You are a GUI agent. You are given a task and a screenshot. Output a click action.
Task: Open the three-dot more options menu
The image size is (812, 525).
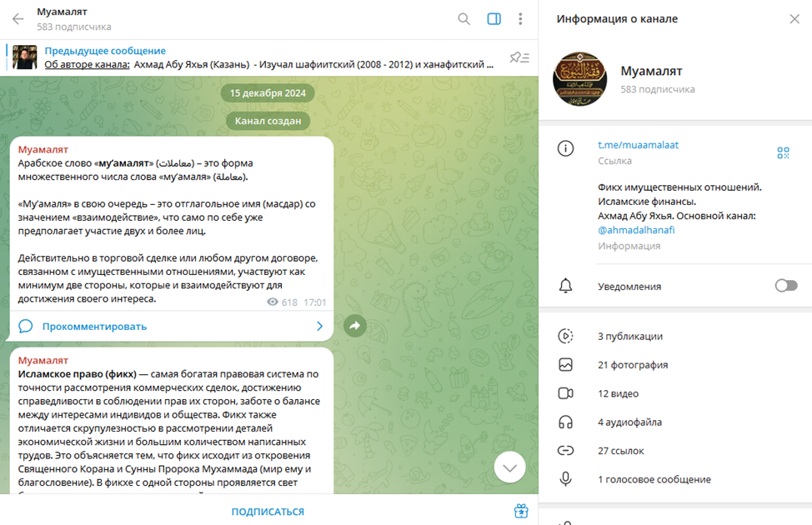[520, 19]
